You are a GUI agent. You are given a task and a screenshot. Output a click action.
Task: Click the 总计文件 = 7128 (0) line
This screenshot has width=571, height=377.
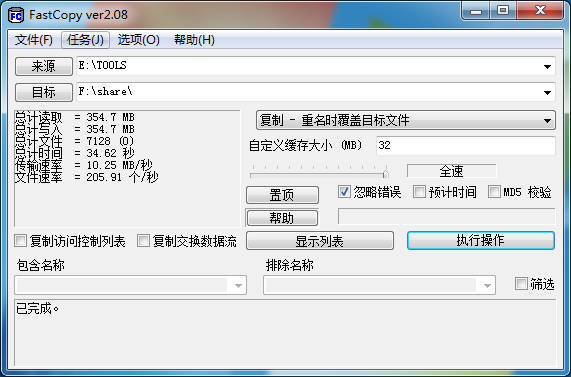pyautogui.click(x=74, y=141)
